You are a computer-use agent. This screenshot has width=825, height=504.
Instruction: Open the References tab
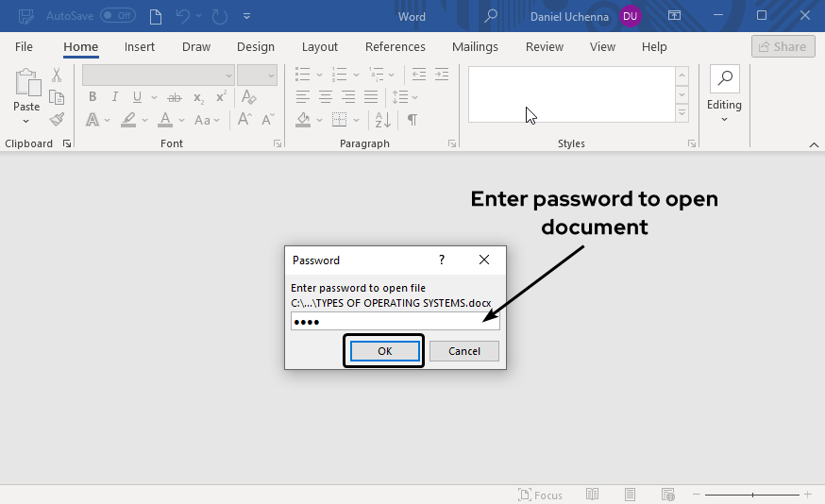pyautogui.click(x=396, y=47)
